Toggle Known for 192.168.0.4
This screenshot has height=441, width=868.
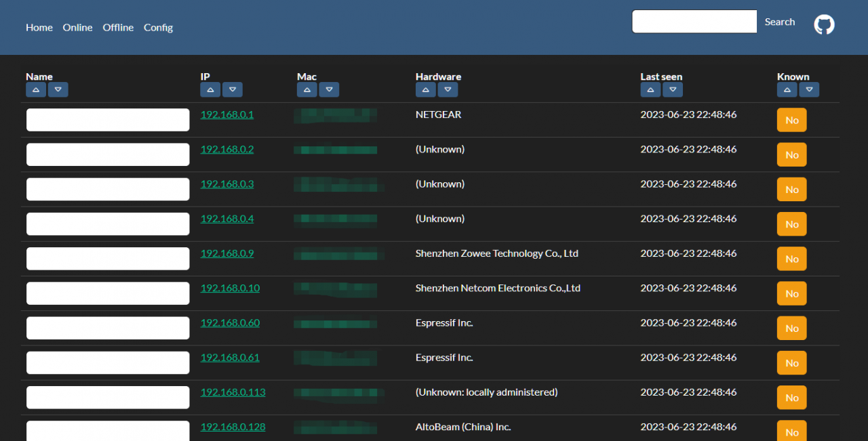click(792, 224)
